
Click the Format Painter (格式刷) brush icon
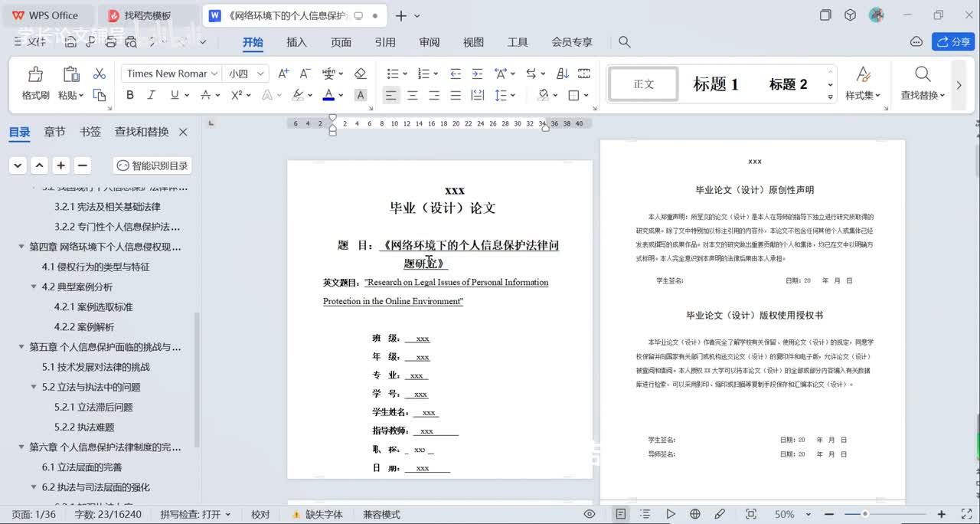(x=35, y=74)
